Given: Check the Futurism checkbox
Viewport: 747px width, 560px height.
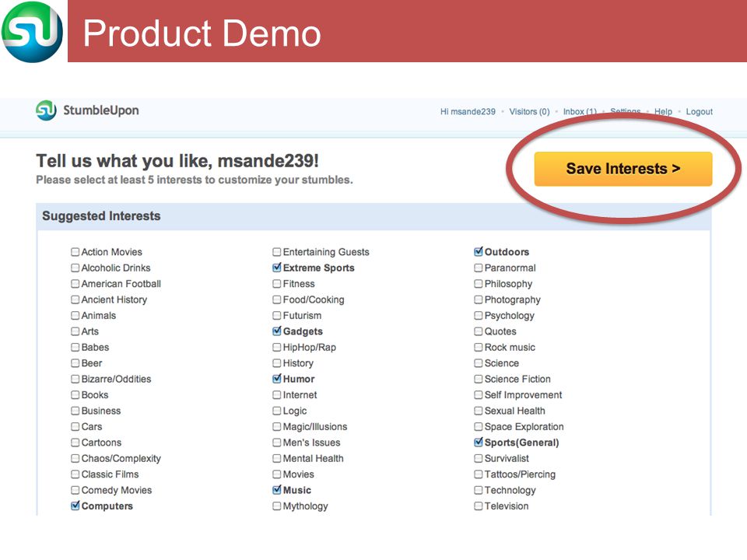Looking at the screenshot, I should pos(277,315).
